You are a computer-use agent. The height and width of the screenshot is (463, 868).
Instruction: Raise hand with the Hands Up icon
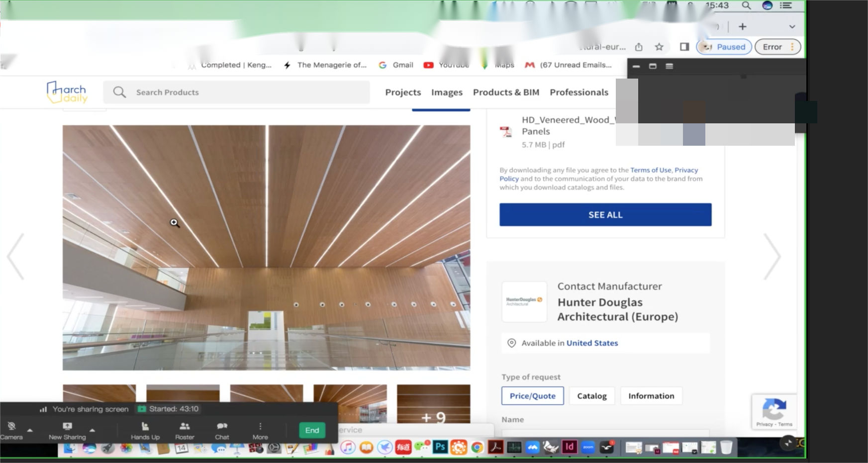145,430
